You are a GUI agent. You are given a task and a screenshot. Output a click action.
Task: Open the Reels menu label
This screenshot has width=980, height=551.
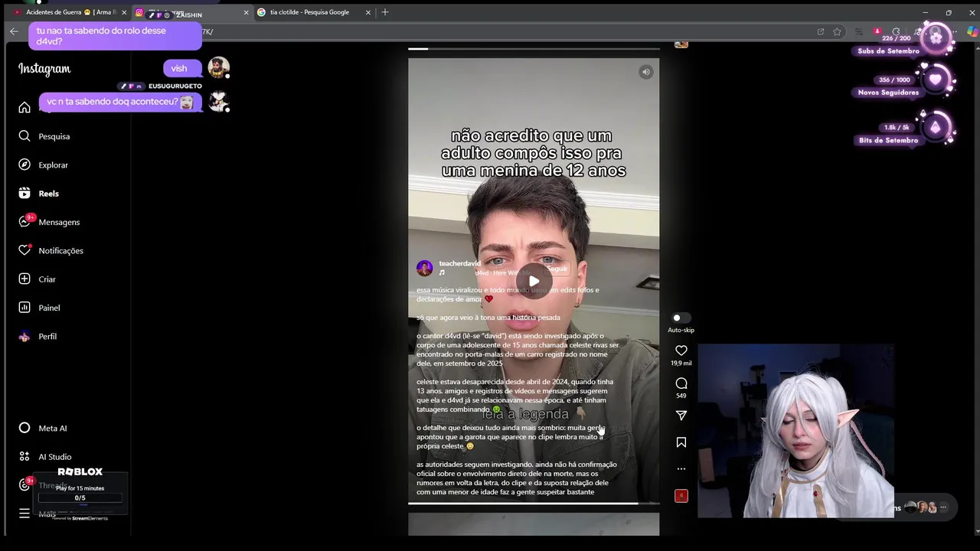49,194
